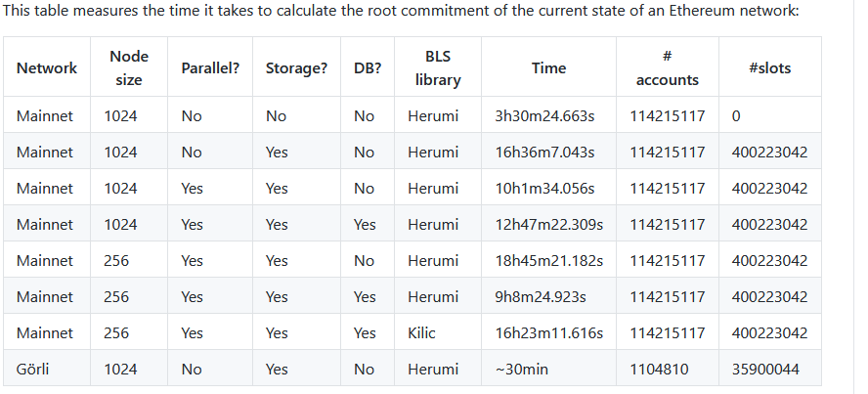Click the Parallel? column header
The width and height of the screenshot is (868, 394).
210,67
